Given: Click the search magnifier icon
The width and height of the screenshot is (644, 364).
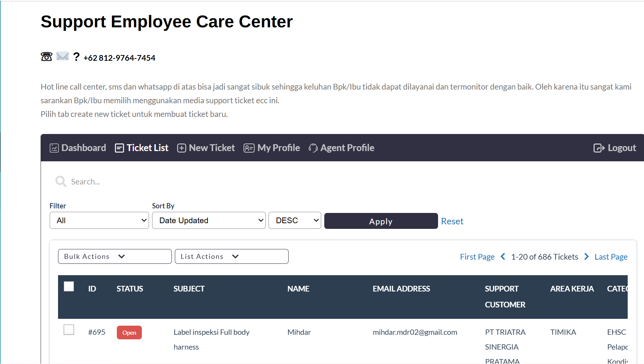Looking at the screenshot, I should [x=60, y=181].
